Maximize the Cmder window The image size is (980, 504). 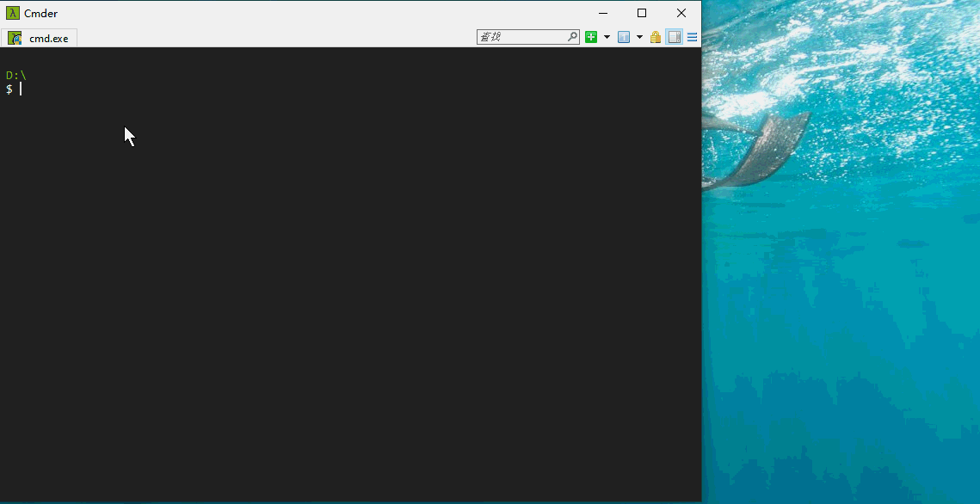642,13
